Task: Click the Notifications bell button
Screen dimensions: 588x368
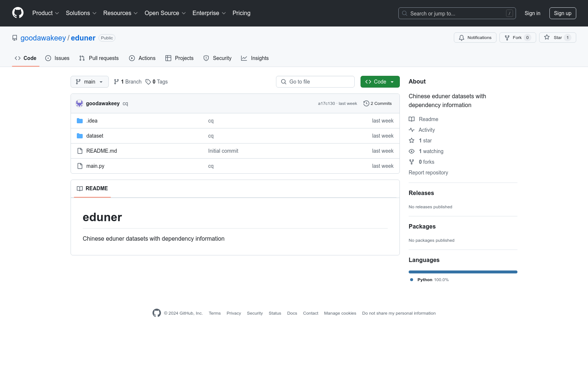Action: click(x=475, y=38)
